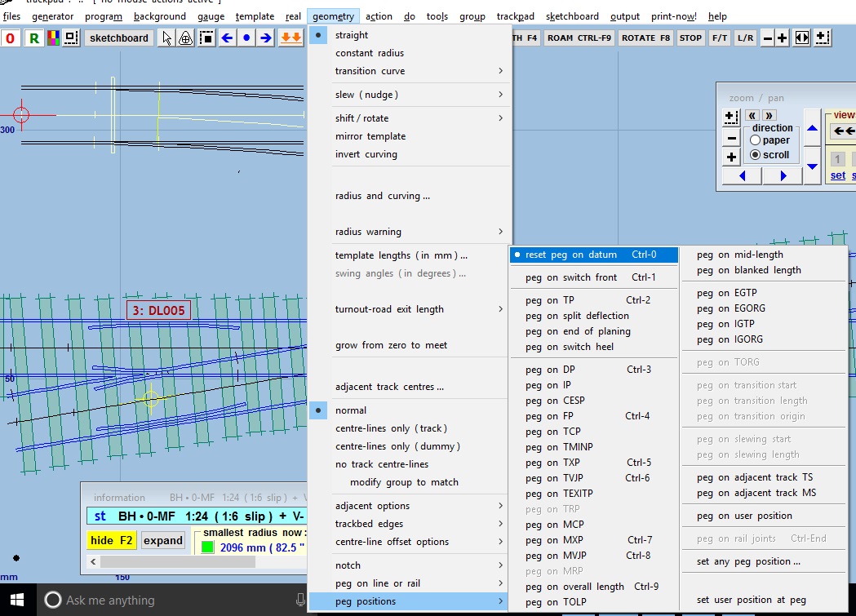Click the ROTATE F8 button
The height and width of the screenshot is (616, 856).
point(645,38)
